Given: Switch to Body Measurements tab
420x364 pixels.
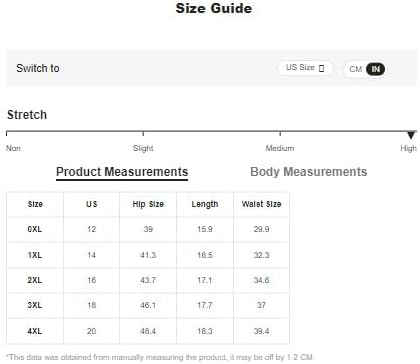Looking at the screenshot, I should pyautogui.click(x=309, y=172).
